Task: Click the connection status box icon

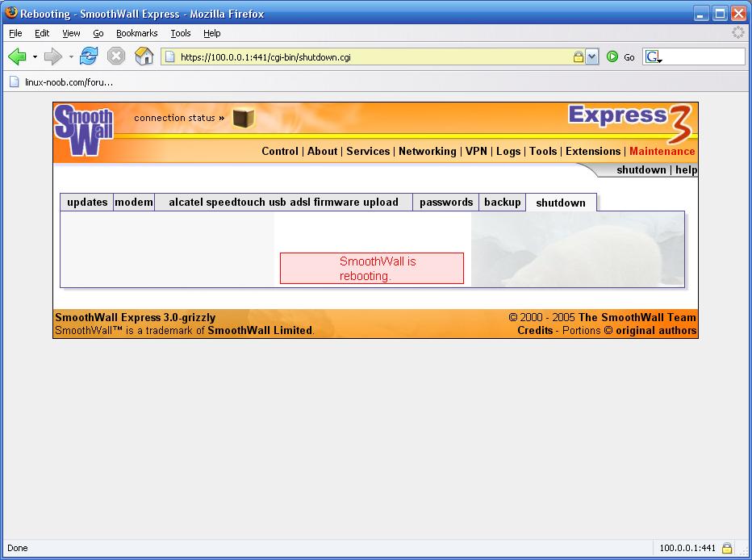Action: click(243, 118)
